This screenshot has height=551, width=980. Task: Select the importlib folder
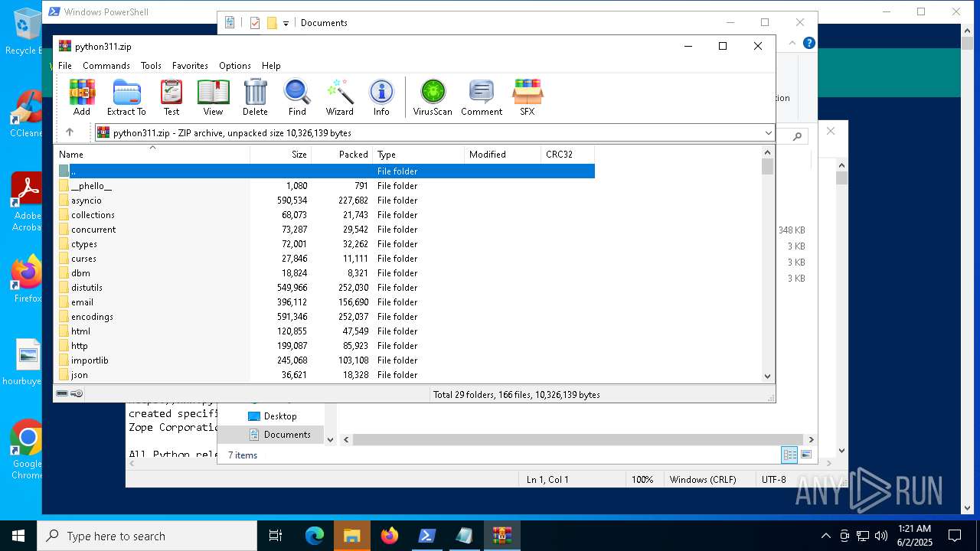tap(326, 360)
